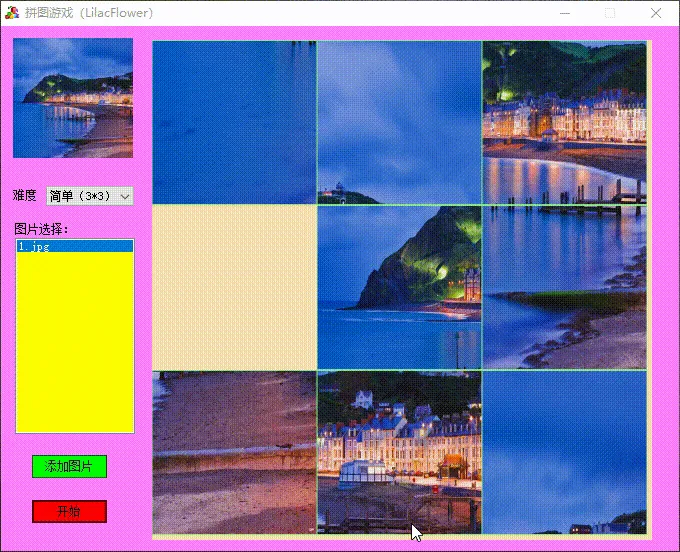Select 1.jpg in the image list
This screenshot has height=552, width=680.
coord(75,246)
